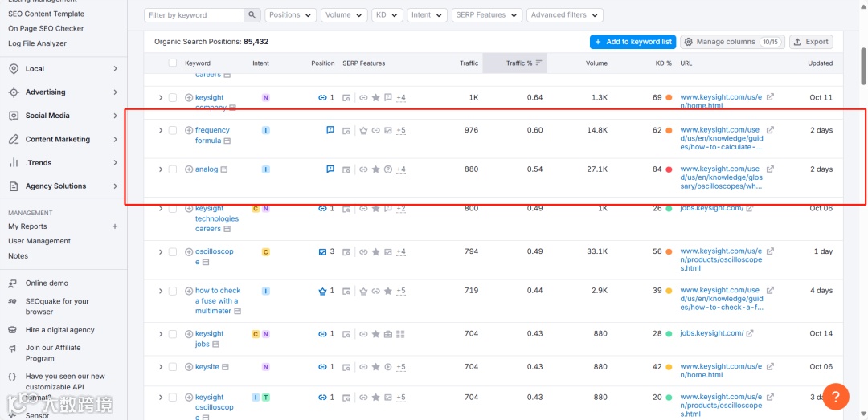This screenshot has width=868, height=420.
Task: Click the orange help question mark button
Action: 836,396
